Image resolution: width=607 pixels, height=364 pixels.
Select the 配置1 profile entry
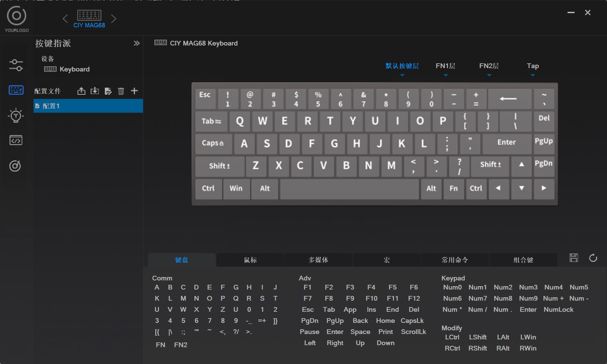(x=88, y=106)
